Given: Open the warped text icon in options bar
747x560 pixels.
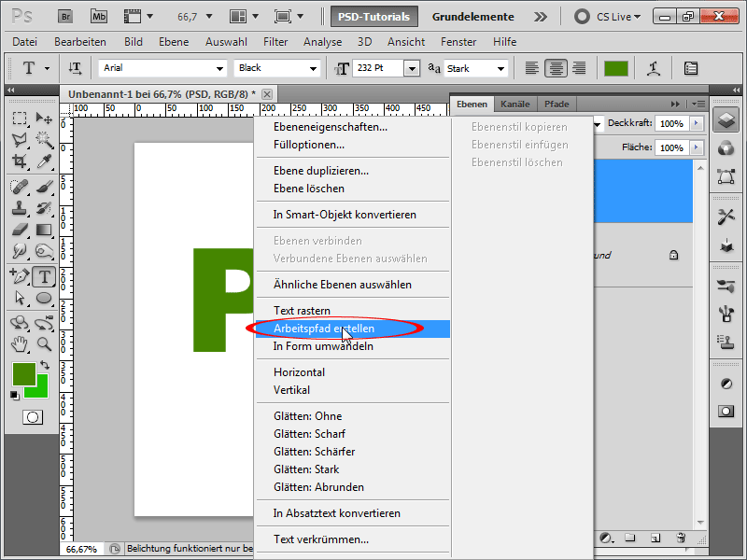Looking at the screenshot, I should coord(654,68).
